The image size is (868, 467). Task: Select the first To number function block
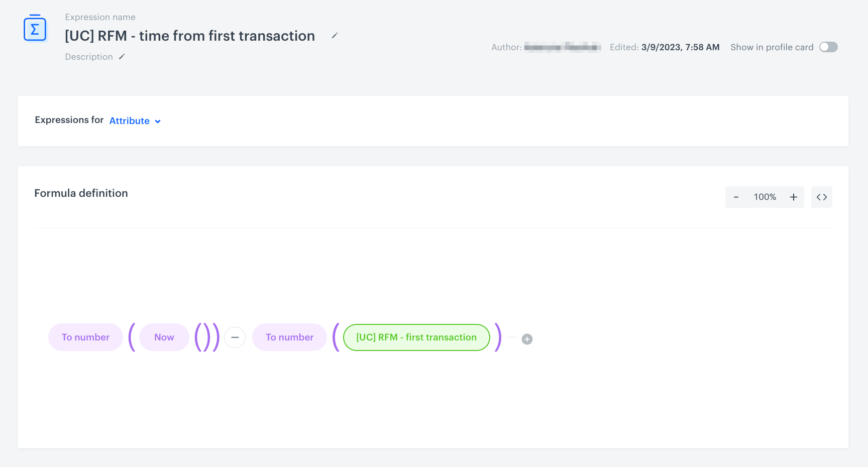[85, 337]
